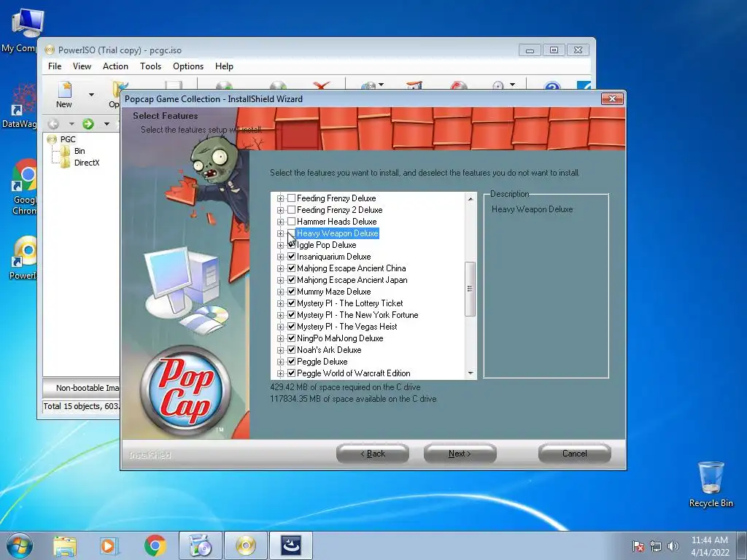This screenshot has width=747, height=560.
Task: Open the back-history dropdown arrow in PowerISO
Action: point(71,124)
